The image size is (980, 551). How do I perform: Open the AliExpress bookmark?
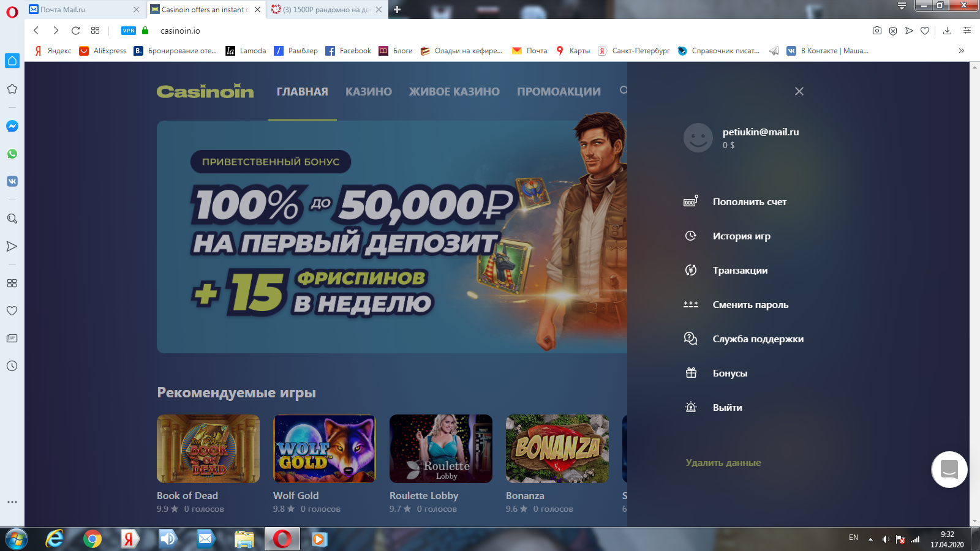pyautogui.click(x=103, y=51)
